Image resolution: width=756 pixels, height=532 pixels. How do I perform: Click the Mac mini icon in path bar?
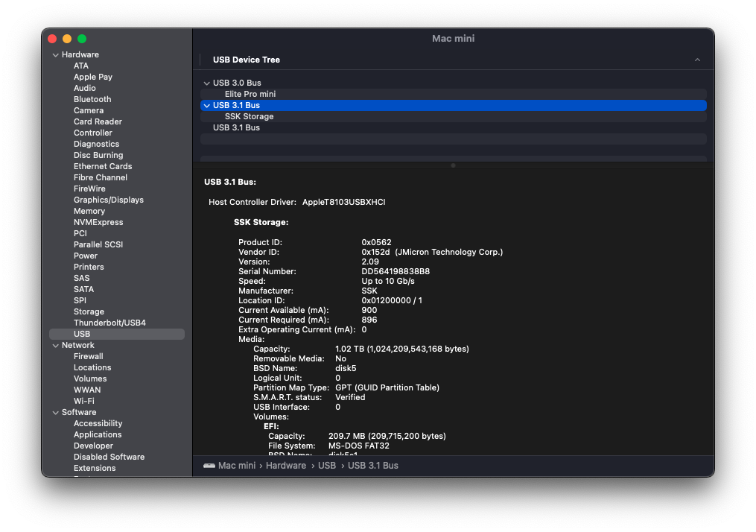coord(209,466)
